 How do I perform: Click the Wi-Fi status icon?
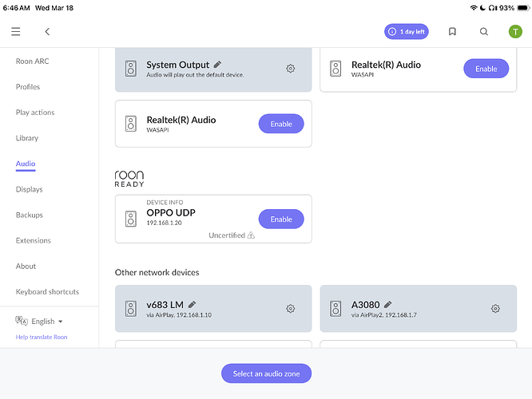point(474,8)
